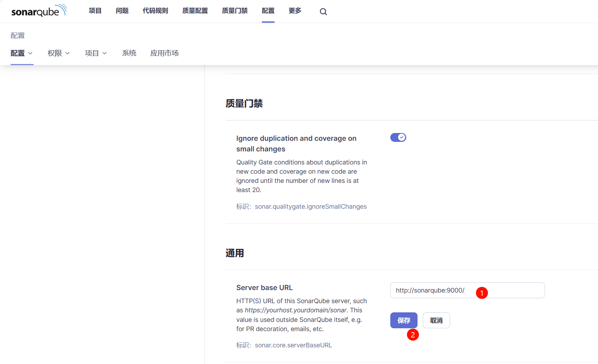Click the 配置 breadcrumb page title
This screenshot has height=364, width=598.
(18, 36)
